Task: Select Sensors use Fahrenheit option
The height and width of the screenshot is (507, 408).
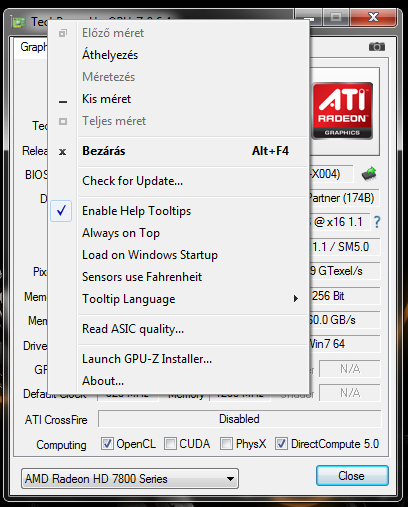Action: 178,277
